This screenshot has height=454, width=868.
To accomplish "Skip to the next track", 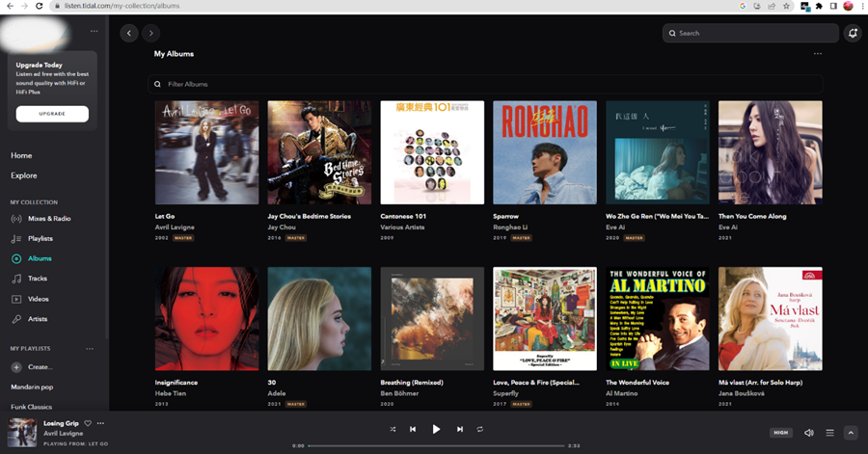I will coord(459,429).
